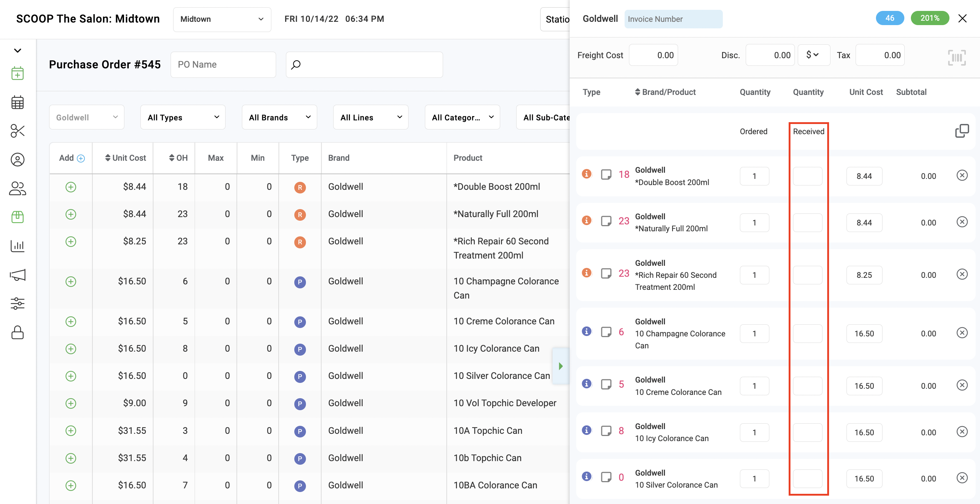This screenshot has width=980, height=504.
Task: Click the green arrow panel collapse handle
Action: (561, 366)
